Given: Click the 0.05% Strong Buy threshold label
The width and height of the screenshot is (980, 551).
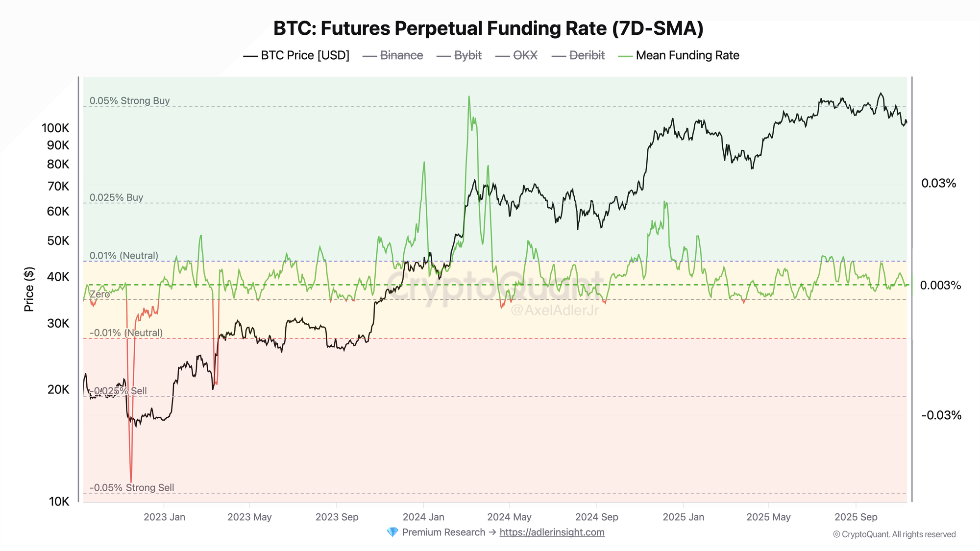Looking at the screenshot, I should [129, 100].
